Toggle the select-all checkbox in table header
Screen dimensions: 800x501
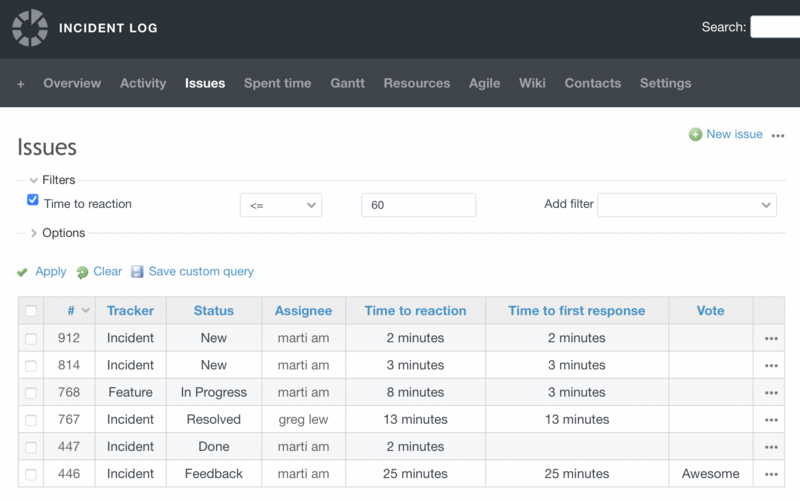click(x=31, y=311)
